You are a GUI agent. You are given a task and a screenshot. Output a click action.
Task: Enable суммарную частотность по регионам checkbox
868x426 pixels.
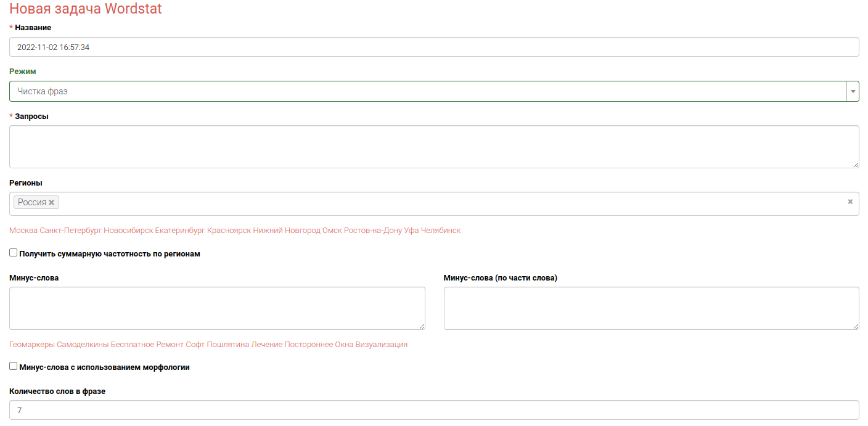pyautogui.click(x=14, y=253)
